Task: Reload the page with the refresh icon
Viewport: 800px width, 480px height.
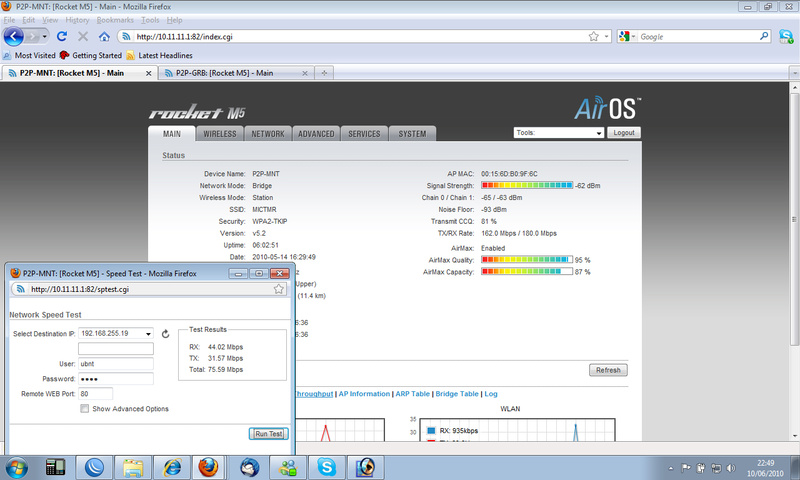Action: coord(62,36)
